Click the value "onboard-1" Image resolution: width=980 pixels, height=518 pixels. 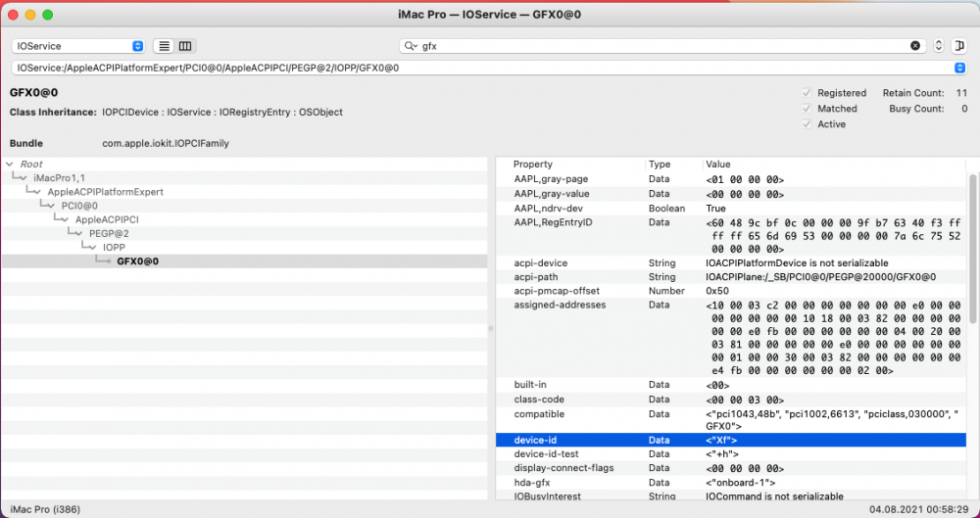click(x=741, y=483)
